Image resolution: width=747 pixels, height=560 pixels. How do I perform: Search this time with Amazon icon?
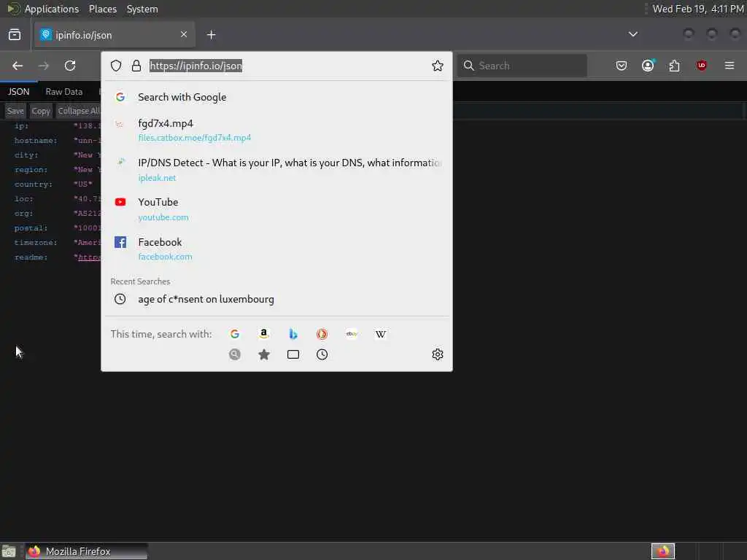pos(264,334)
